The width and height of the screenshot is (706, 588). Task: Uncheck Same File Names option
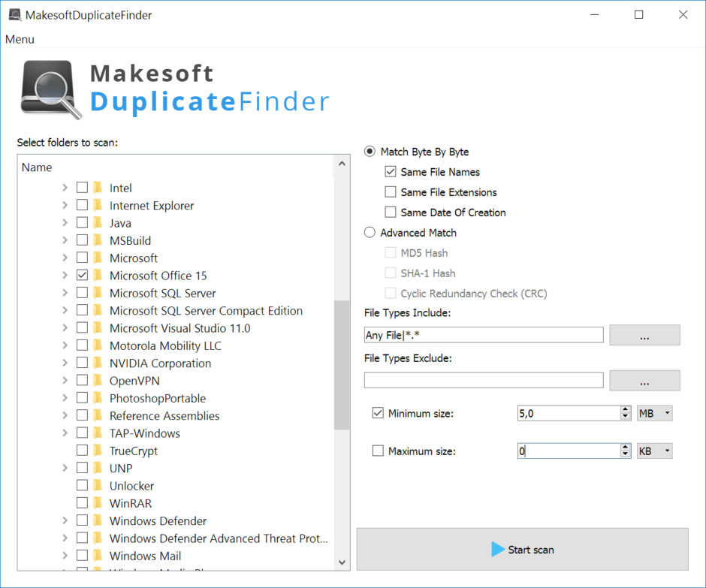(390, 171)
